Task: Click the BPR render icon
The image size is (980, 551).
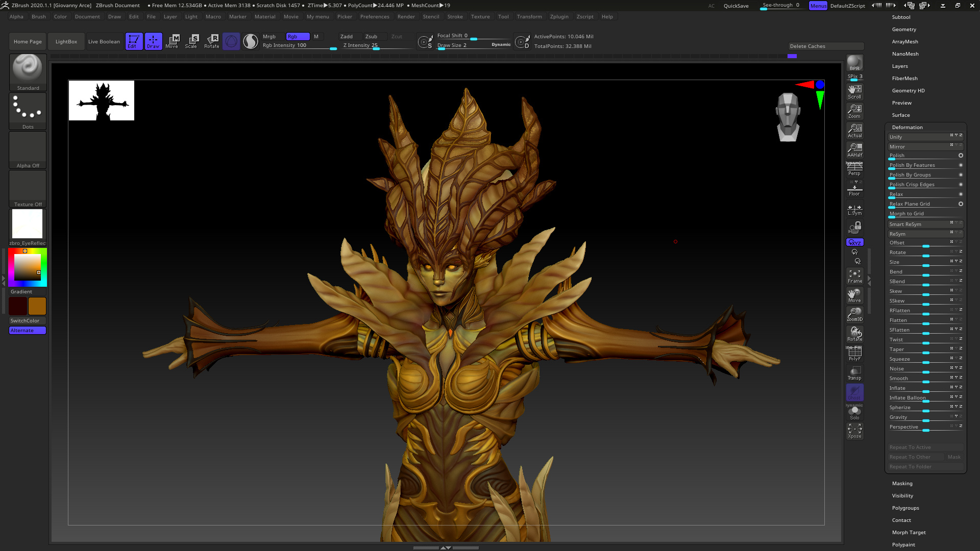Action: click(854, 63)
